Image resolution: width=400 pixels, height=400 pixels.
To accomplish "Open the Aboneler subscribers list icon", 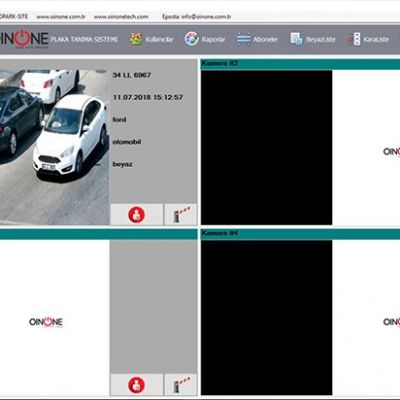I will [244, 39].
